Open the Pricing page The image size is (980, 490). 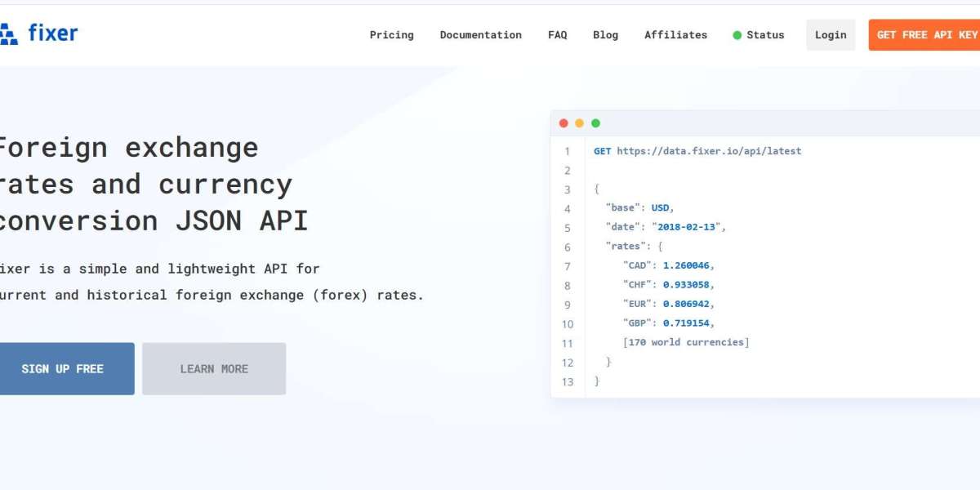tap(392, 35)
